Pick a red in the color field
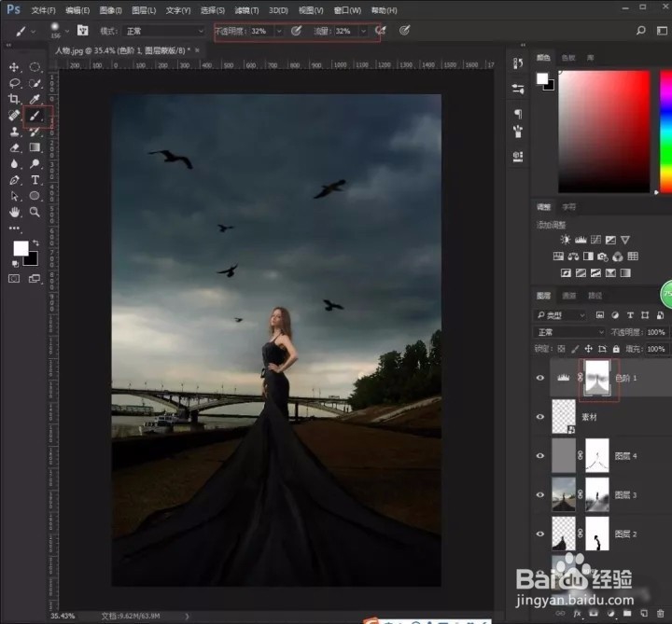 pyautogui.click(x=604, y=132)
